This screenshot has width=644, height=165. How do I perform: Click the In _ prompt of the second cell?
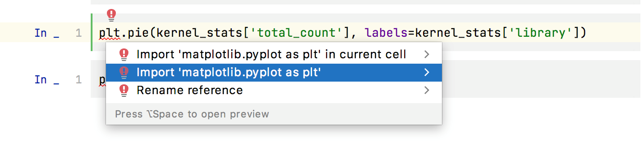[x=47, y=79]
